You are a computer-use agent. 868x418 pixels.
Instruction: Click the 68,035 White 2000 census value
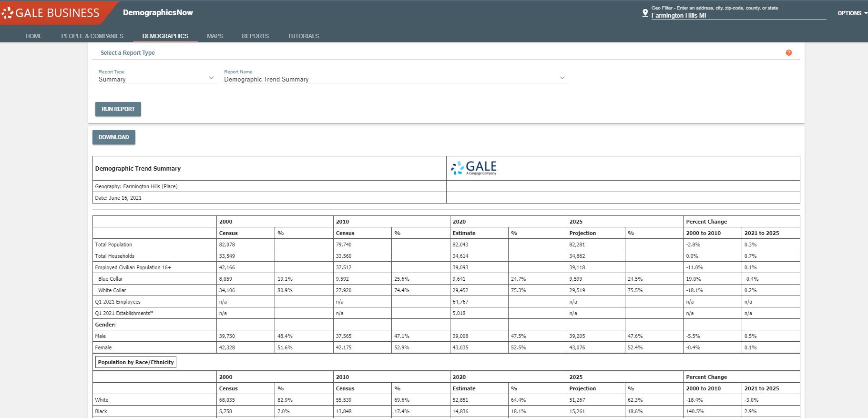[227, 400]
